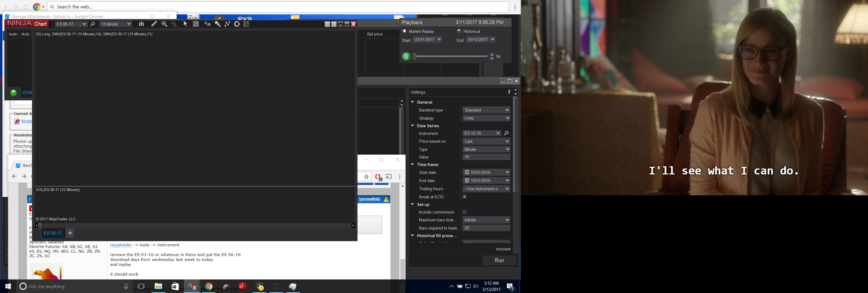Add a new chart tab with plus
The image size is (868, 293).
70,233
